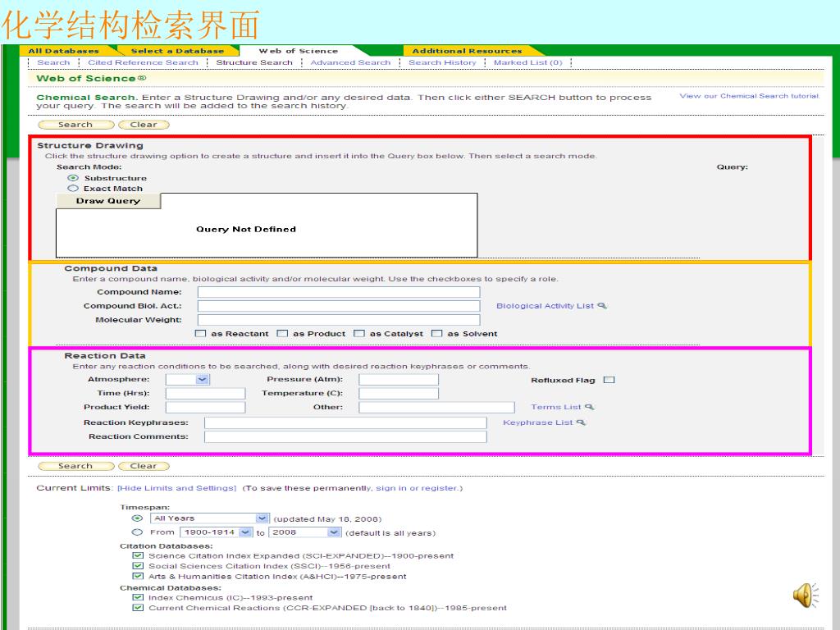Click the top Clear button
The image size is (840, 630).
[144, 125]
